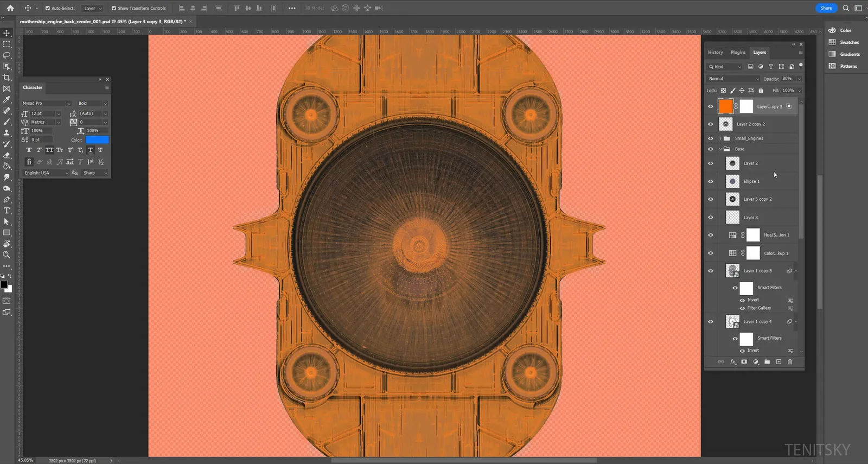Select the Brush tool
The height and width of the screenshot is (464, 868).
point(7,122)
